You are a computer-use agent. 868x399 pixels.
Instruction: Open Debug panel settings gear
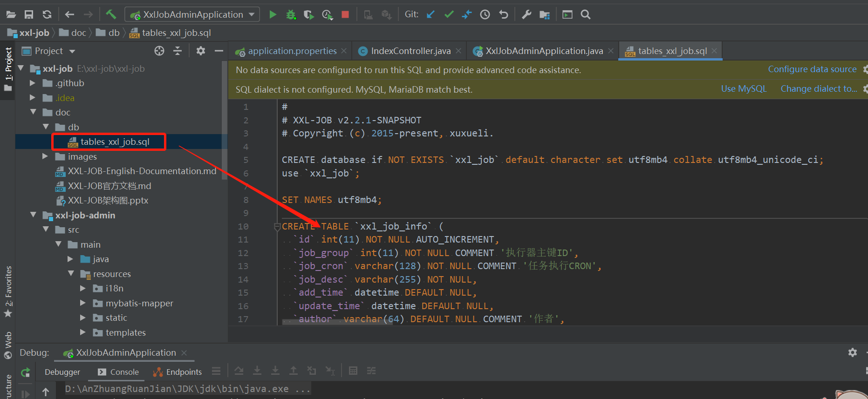853,352
